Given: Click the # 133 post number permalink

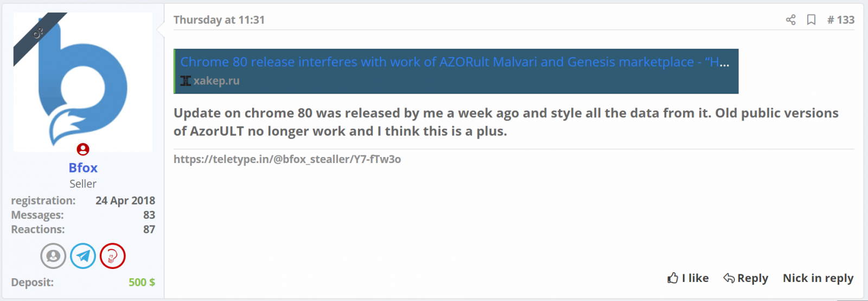Looking at the screenshot, I should pyautogui.click(x=841, y=20).
